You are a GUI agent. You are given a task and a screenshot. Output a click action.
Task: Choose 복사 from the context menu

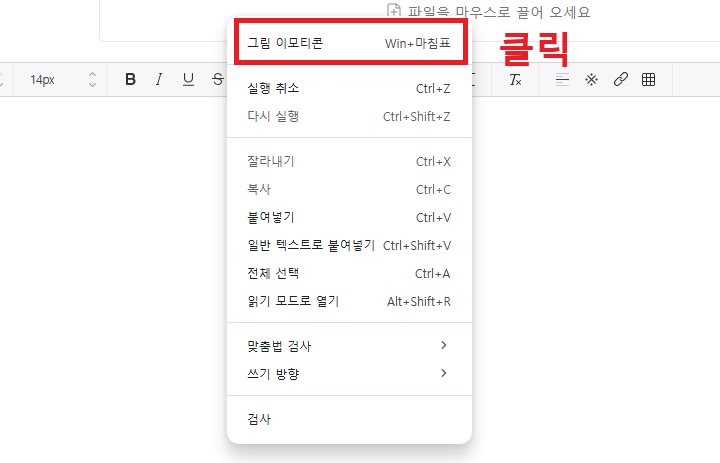(349, 189)
